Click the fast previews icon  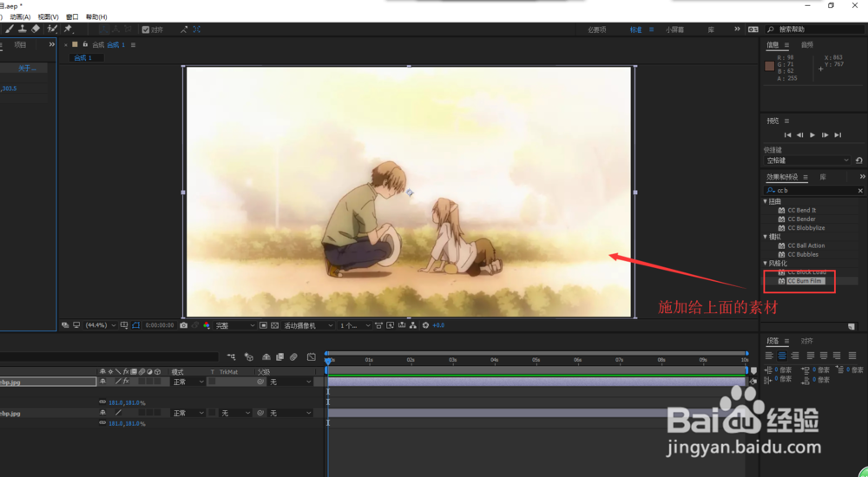coord(391,325)
